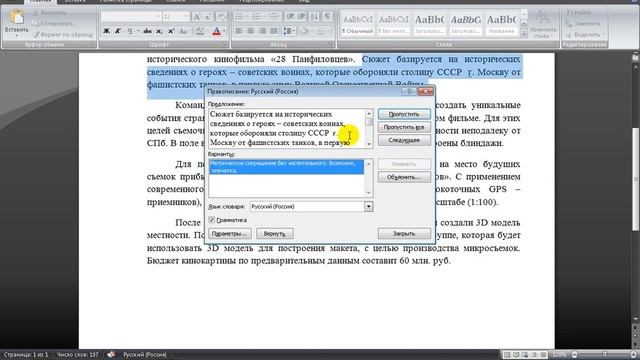This screenshot has height=360, width=640.
Task: Center text using the ribbon icon
Action: pos(250,31)
